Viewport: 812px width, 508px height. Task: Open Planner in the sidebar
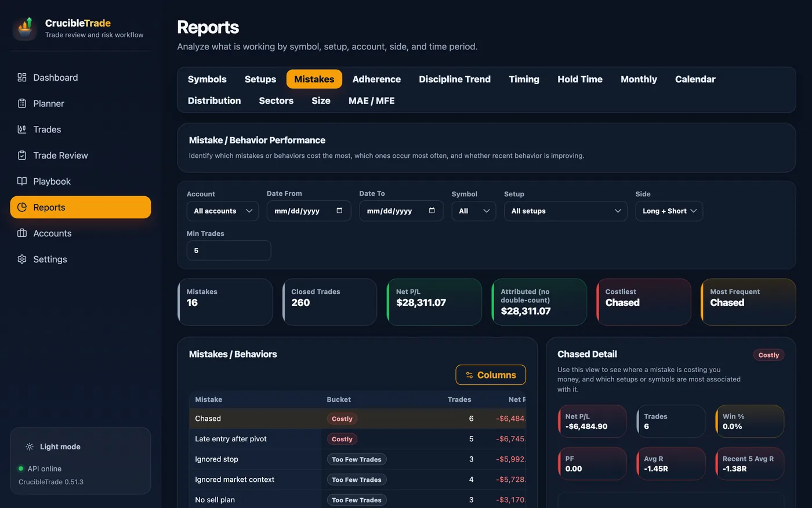pyautogui.click(x=81, y=103)
